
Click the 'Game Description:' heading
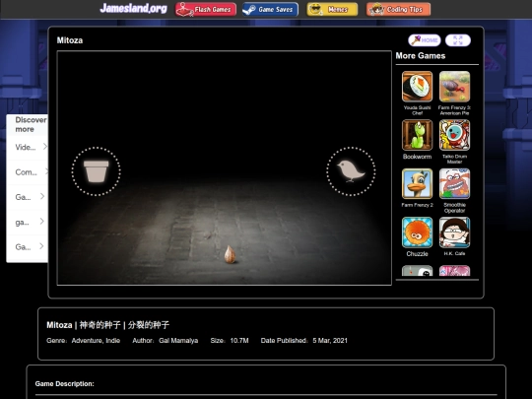coord(64,384)
